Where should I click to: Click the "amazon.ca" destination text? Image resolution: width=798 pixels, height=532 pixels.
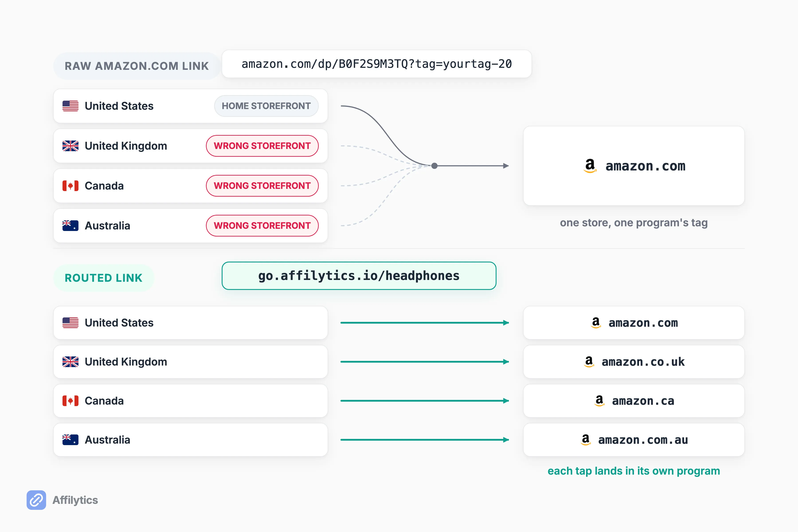coord(643,401)
